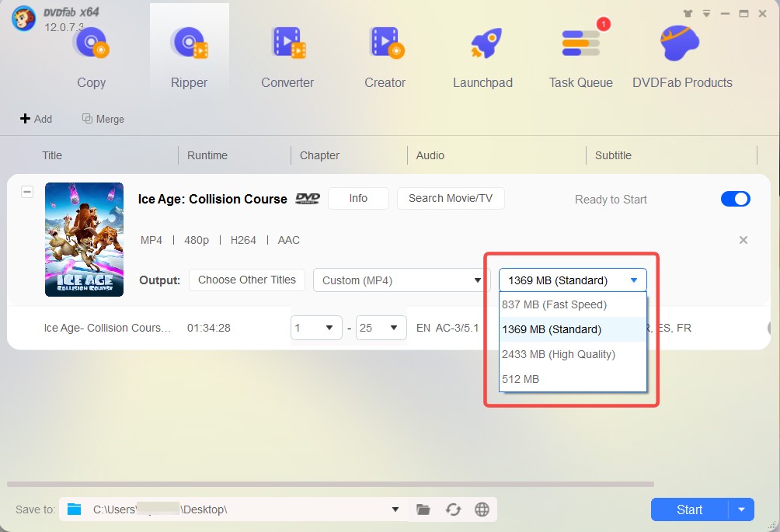Click the globe icon near save path

tap(482, 509)
